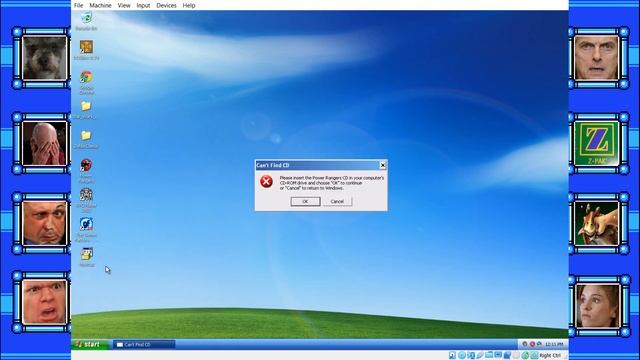640x360 pixels.
Task: Click the USB indicator in VirtualBox status bar
Action: pos(480,356)
